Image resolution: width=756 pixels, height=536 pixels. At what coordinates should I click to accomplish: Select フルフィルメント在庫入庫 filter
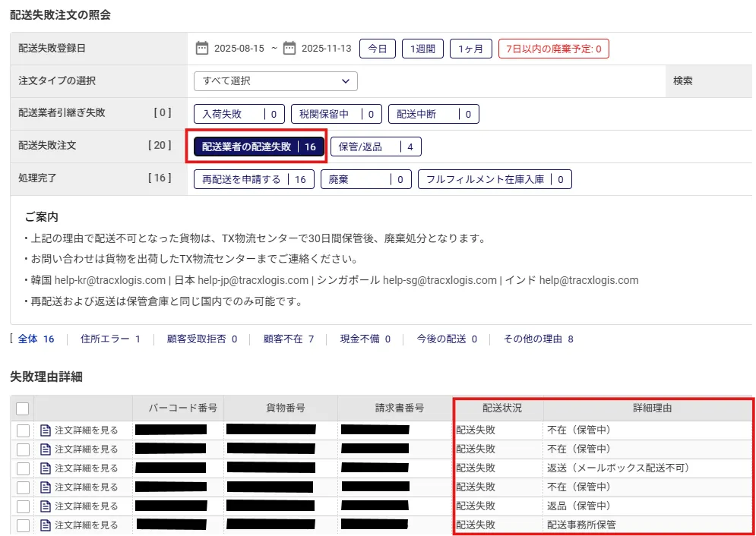pyautogui.click(x=495, y=180)
